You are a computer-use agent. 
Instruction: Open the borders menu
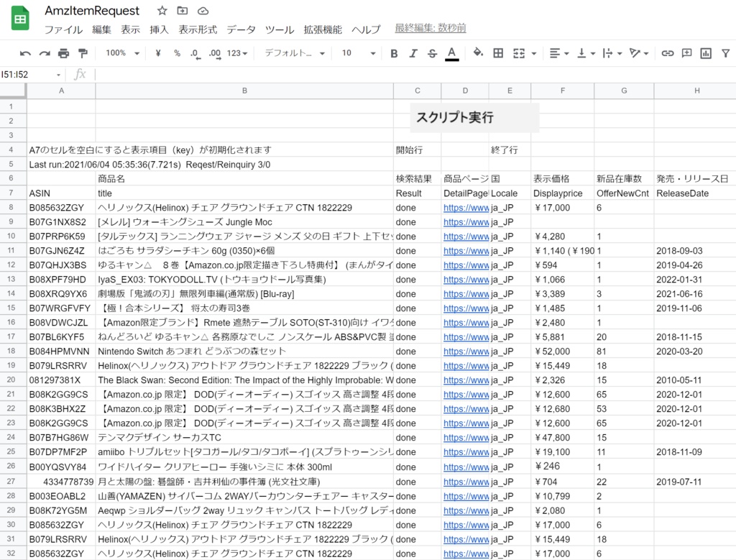point(497,53)
